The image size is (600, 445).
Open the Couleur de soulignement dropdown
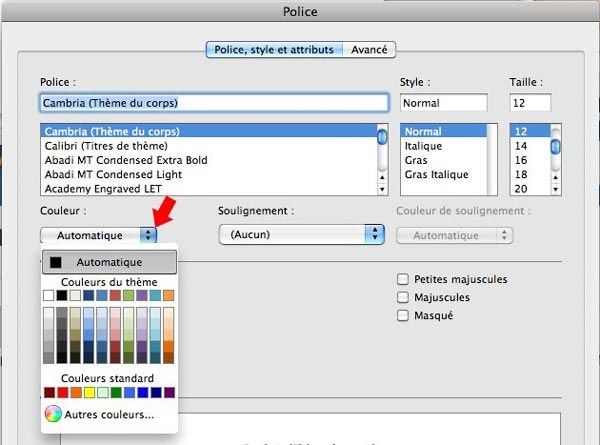click(504, 235)
